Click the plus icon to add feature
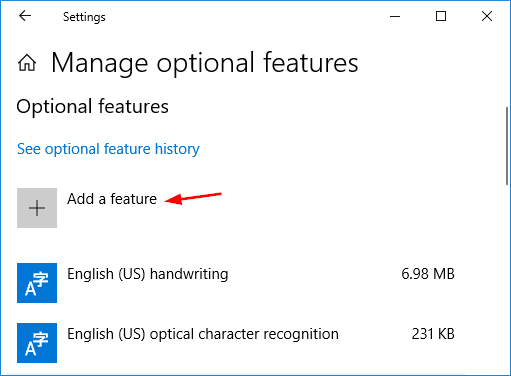511x376 pixels. pyautogui.click(x=37, y=208)
